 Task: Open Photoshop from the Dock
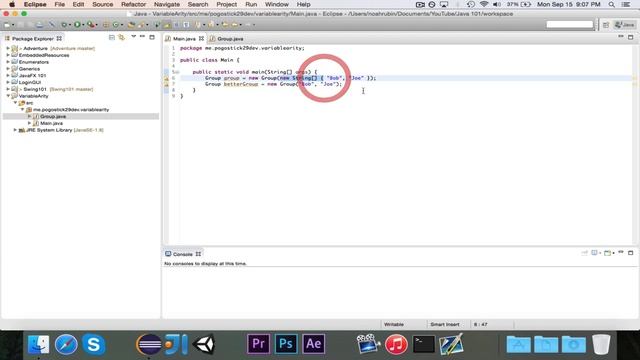click(286, 344)
